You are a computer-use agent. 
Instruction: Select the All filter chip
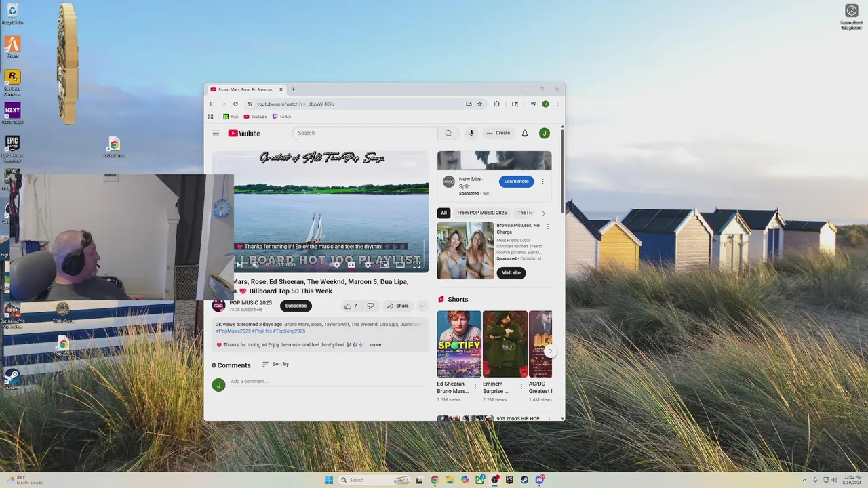[443, 213]
